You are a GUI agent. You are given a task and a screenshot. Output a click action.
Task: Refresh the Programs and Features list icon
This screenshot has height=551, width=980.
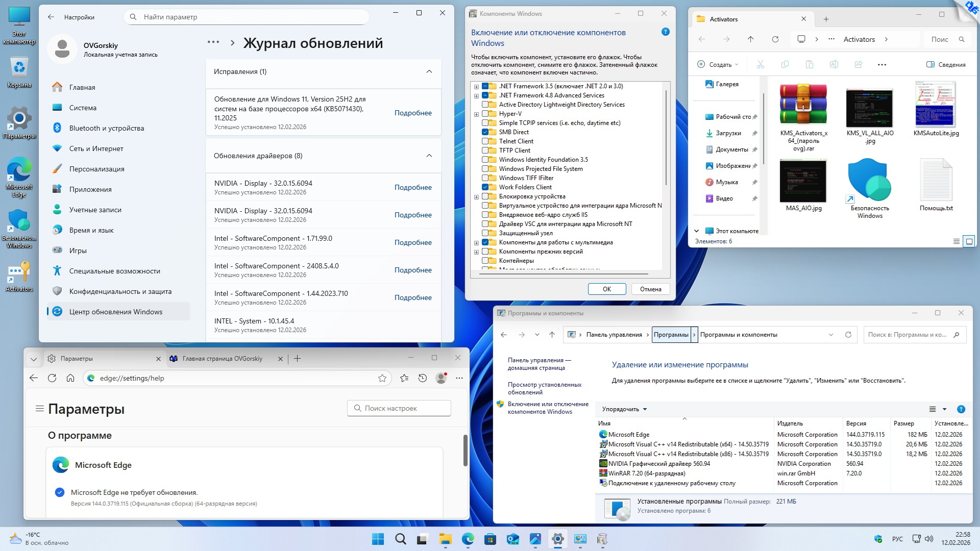[848, 335]
